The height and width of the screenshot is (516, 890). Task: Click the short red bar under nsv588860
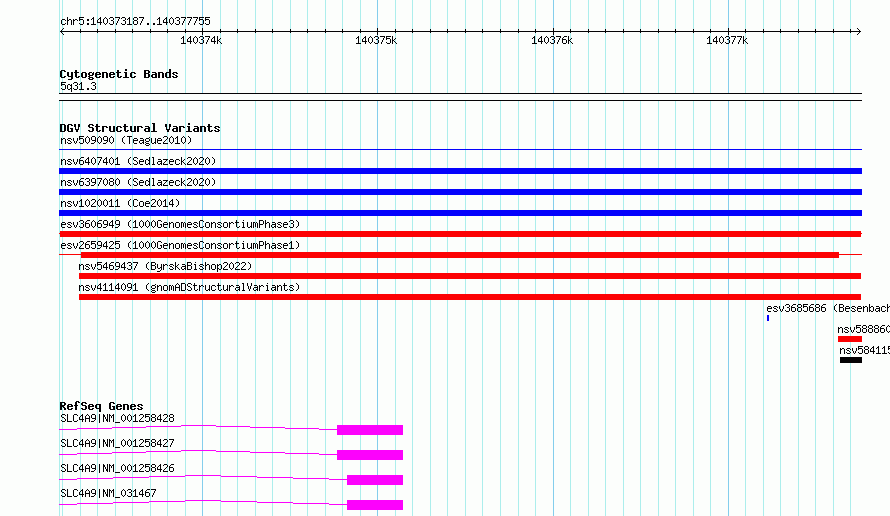coord(850,339)
